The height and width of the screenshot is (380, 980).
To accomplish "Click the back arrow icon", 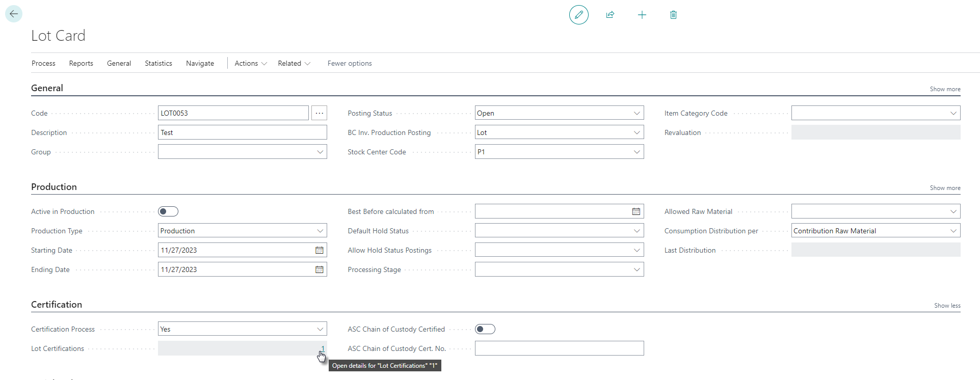I will (14, 14).
